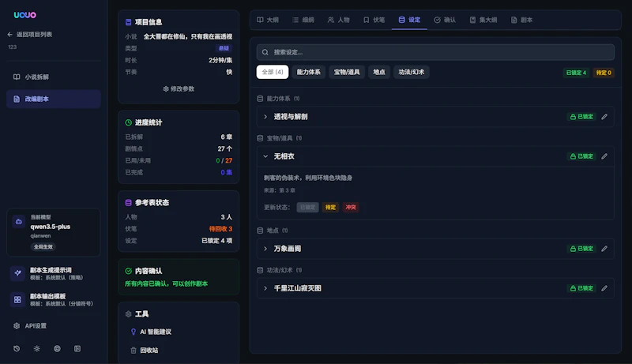
Task: Click 已锁定 lock badge on 透视与解剖
Action: click(581, 117)
